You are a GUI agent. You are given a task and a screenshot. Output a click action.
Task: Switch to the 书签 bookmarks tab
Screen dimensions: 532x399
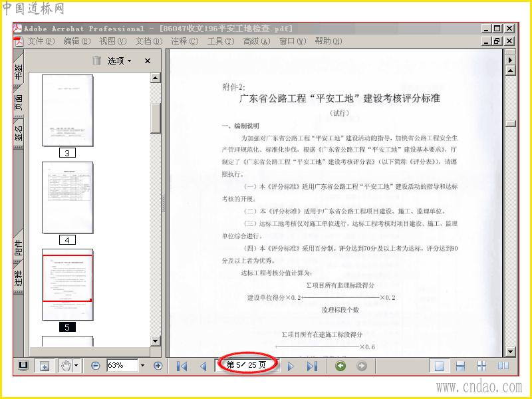(19, 72)
